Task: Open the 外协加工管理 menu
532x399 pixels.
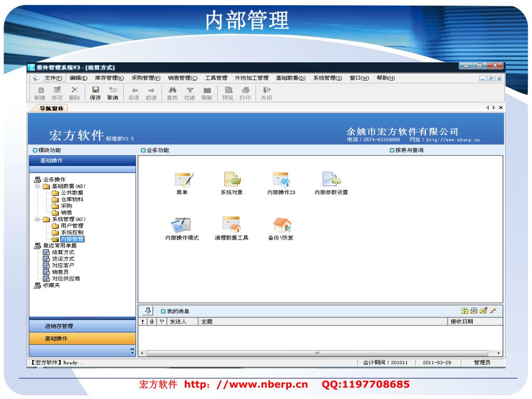Action: (252, 78)
